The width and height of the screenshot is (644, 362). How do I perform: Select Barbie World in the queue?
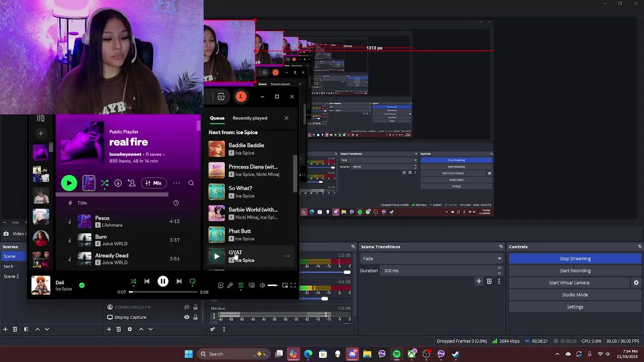pyautogui.click(x=251, y=213)
